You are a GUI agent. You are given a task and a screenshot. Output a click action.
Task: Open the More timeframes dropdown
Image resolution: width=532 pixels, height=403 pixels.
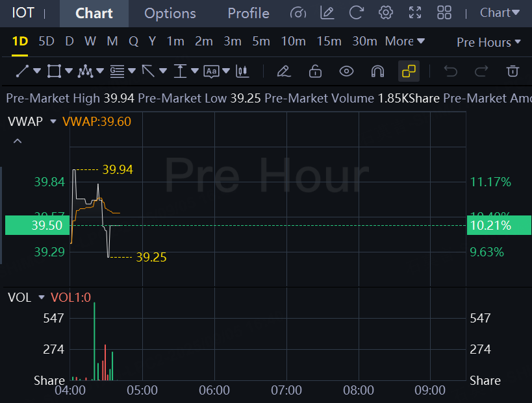pos(405,42)
